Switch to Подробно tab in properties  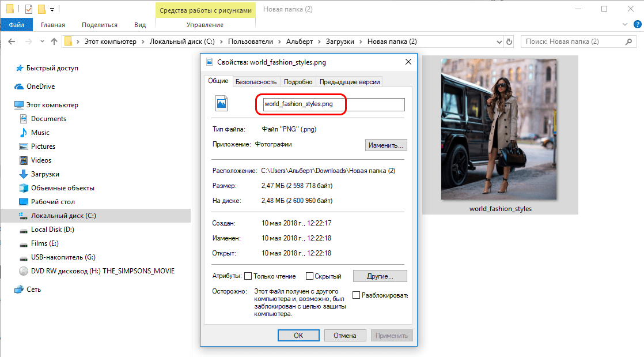pyautogui.click(x=298, y=82)
